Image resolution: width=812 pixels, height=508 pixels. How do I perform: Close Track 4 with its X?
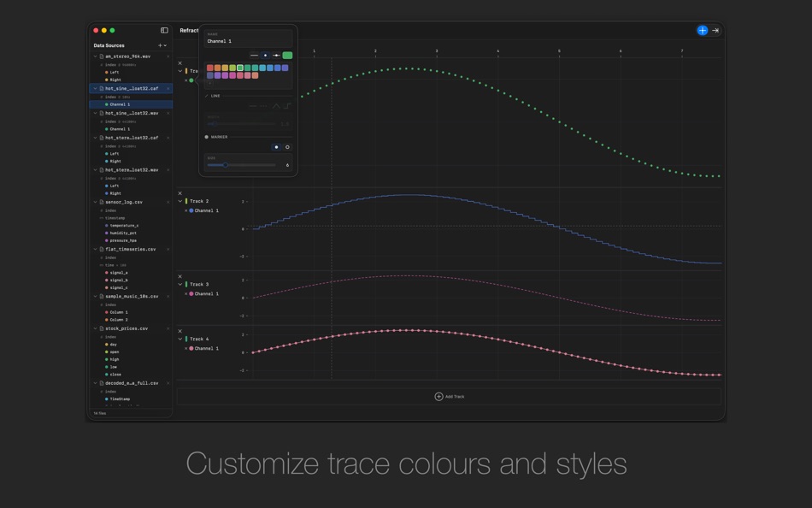coord(180,331)
